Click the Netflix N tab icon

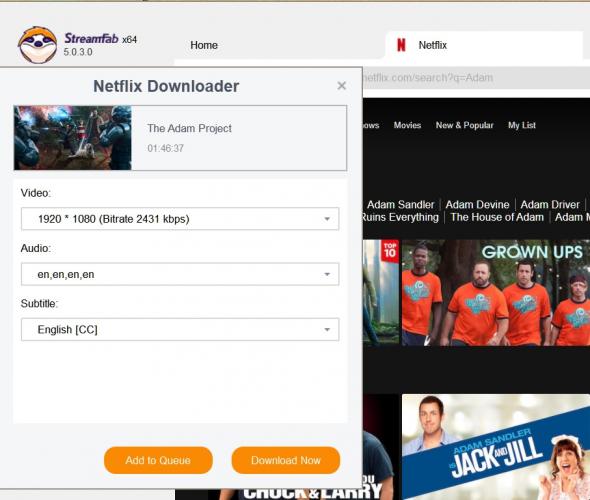click(x=401, y=45)
